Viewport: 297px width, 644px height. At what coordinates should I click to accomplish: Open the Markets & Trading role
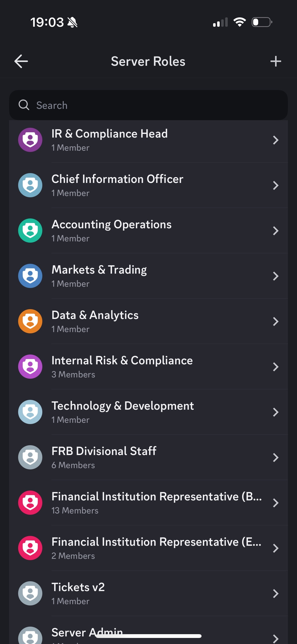tap(151, 276)
